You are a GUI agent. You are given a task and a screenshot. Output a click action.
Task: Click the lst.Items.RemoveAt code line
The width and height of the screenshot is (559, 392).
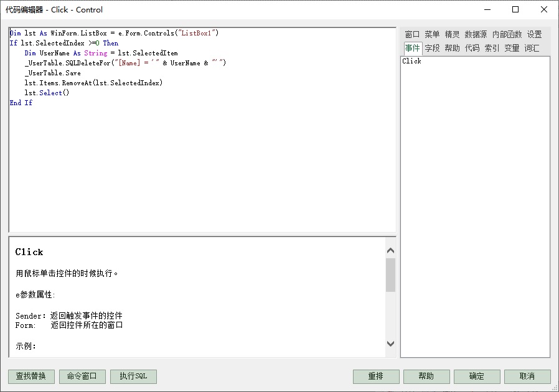[x=93, y=83]
